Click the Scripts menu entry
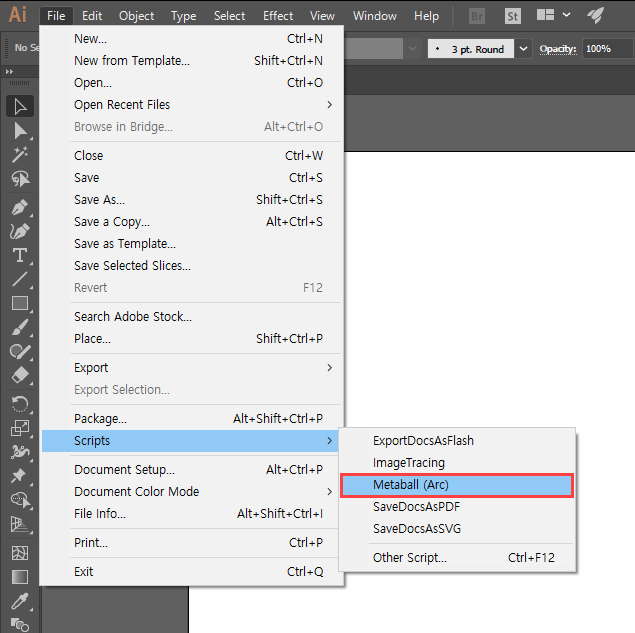 tap(190, 441)
